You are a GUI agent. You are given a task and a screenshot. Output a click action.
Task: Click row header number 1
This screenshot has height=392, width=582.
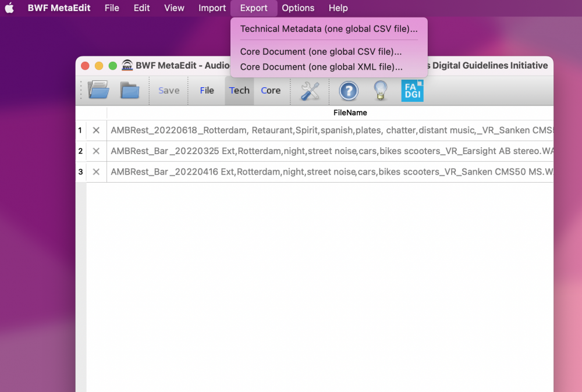(x=80, y=130)
